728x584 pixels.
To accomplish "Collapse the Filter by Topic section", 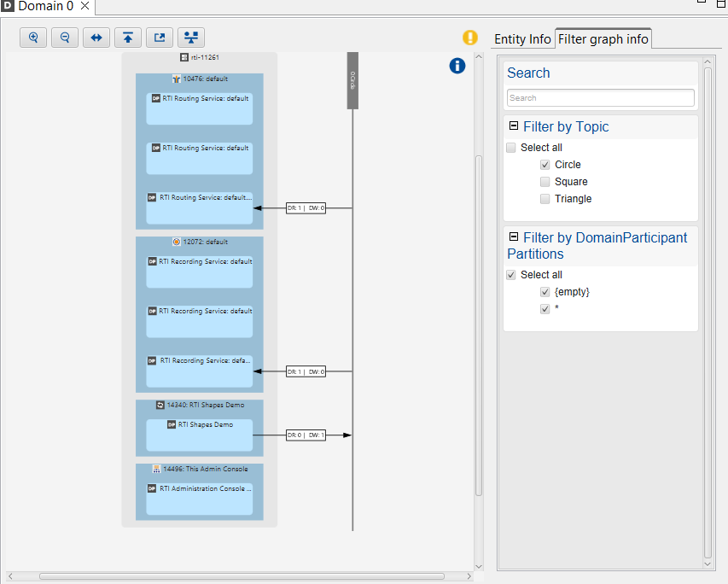I will click(x=513, y=125).
